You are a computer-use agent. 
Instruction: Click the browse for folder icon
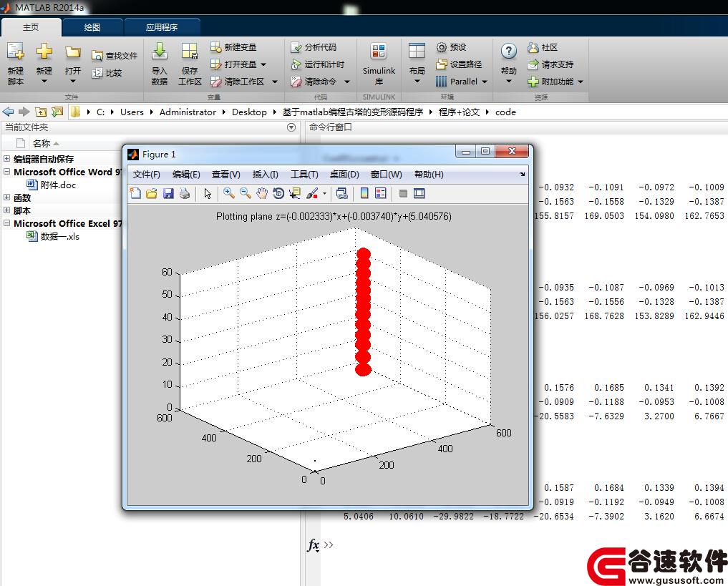tap(57, 112)
